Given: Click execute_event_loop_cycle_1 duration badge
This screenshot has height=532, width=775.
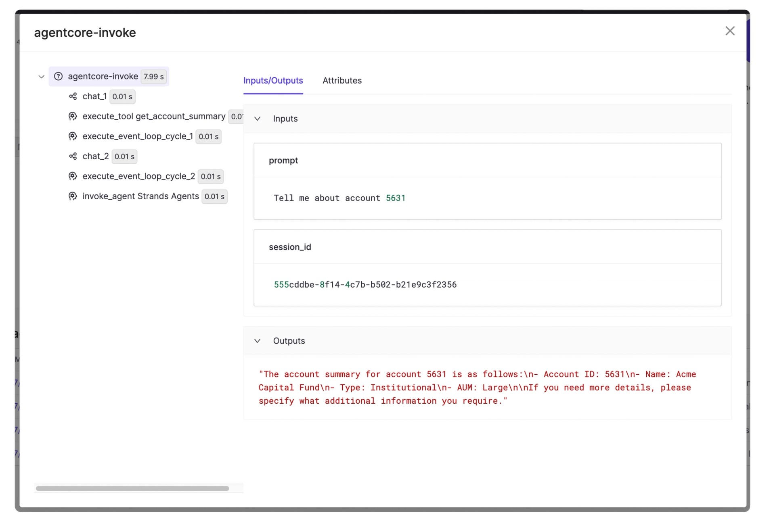Looking at the screenshot, I should (209, 137).
